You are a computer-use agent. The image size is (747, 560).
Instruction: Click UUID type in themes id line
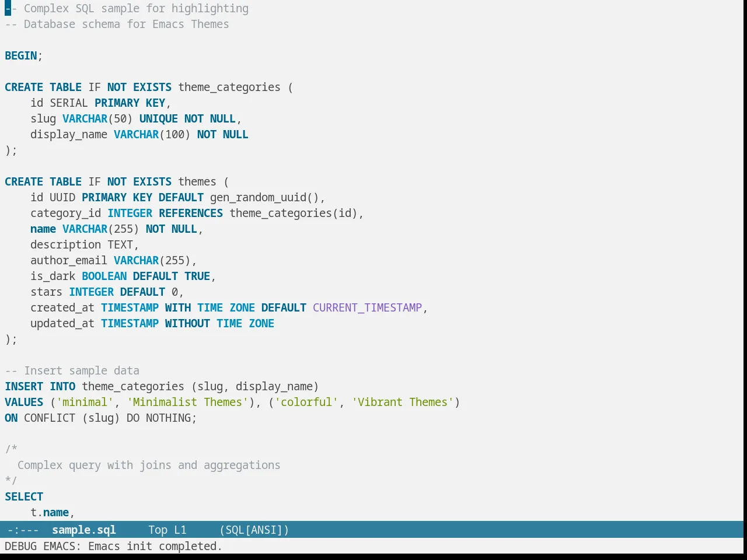62,197
